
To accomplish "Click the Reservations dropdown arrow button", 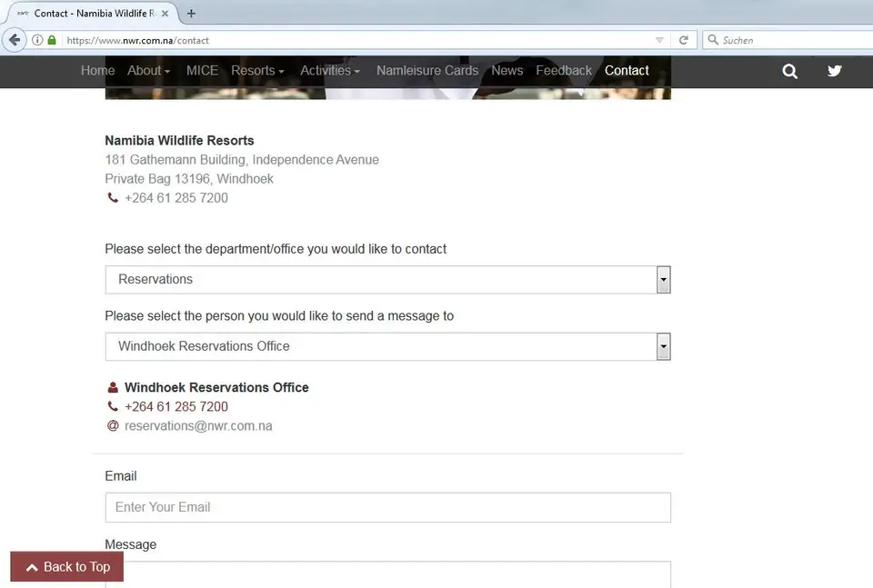I will [x=663, y=279].
